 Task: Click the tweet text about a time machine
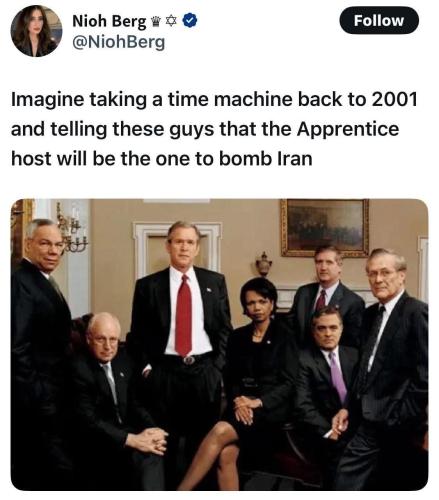point(214,129)
